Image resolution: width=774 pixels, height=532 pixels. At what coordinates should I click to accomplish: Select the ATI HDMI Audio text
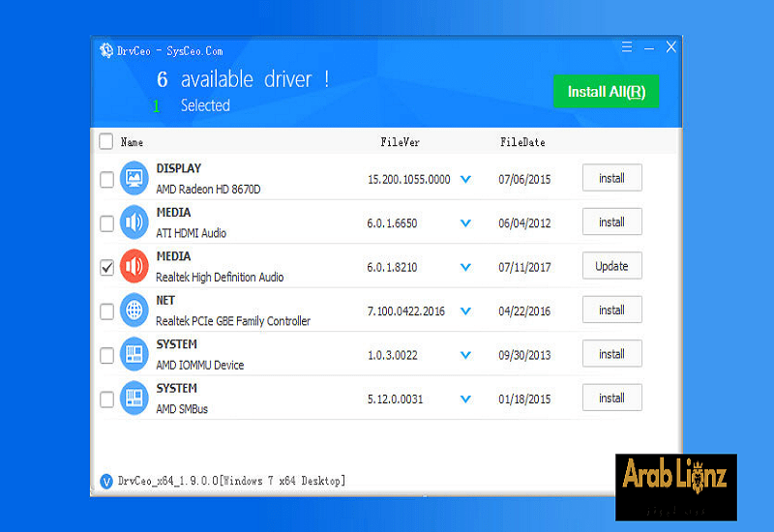191,233
